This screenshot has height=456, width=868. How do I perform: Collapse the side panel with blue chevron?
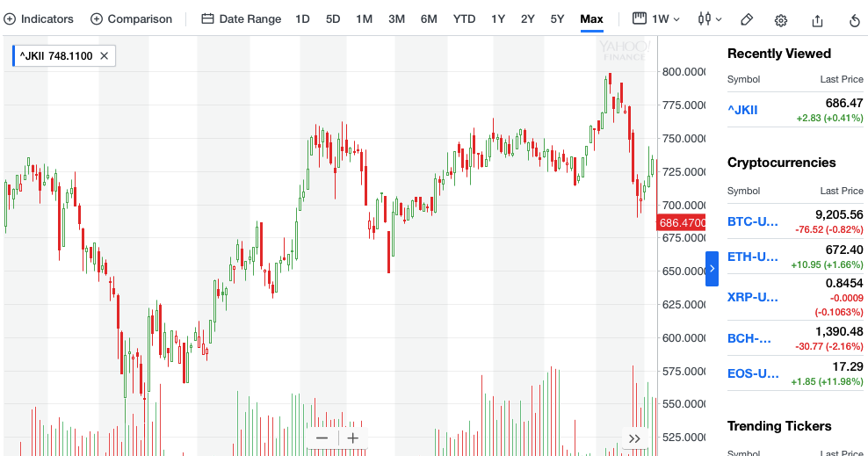pos(712,268)
